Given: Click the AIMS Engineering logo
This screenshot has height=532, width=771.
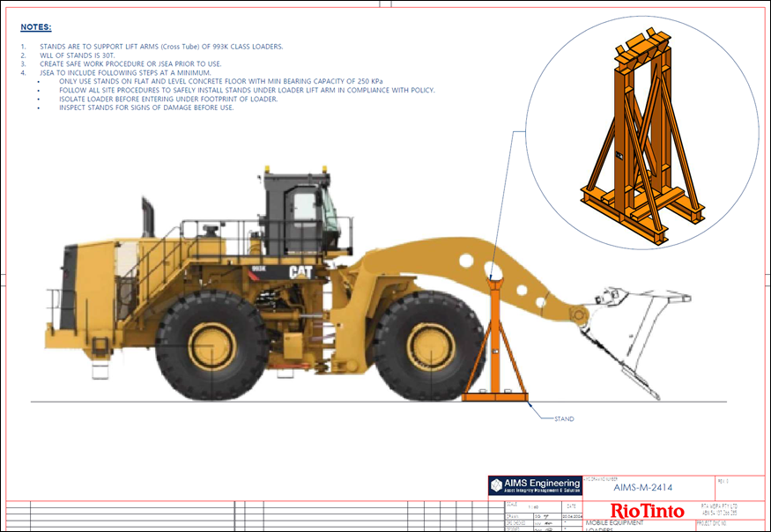Looking at the screenshot, I should pyautogui.click(x=536, y=486).
